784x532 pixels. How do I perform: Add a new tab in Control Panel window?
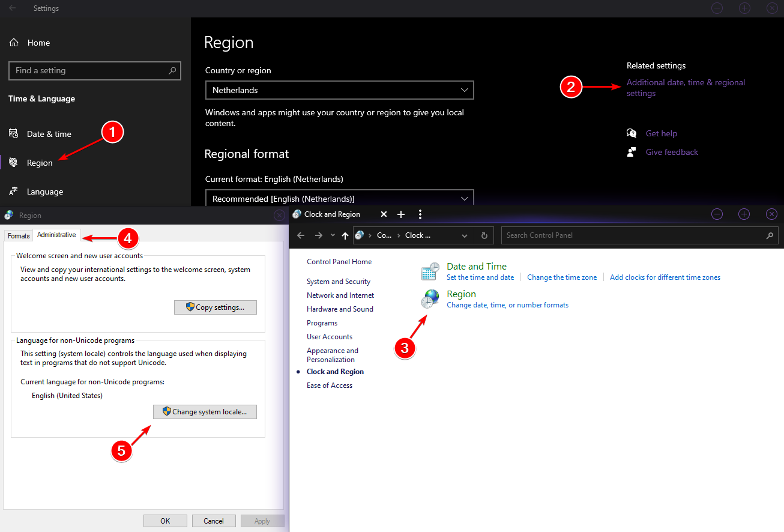[402, 214]
